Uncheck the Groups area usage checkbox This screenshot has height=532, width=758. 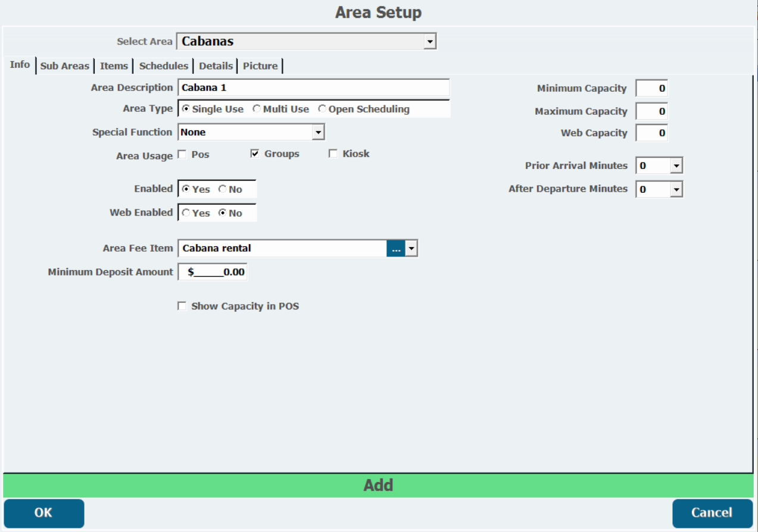(255, 154)
